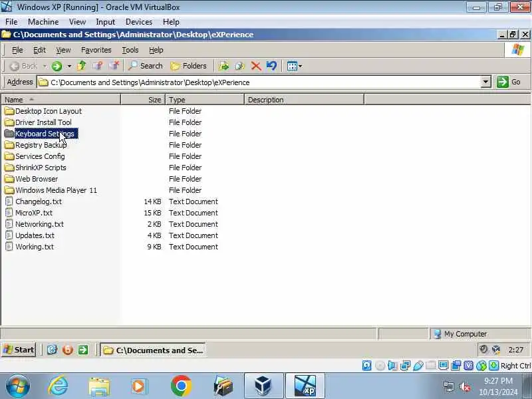Open the Edit menu

(x=39, y=50)
